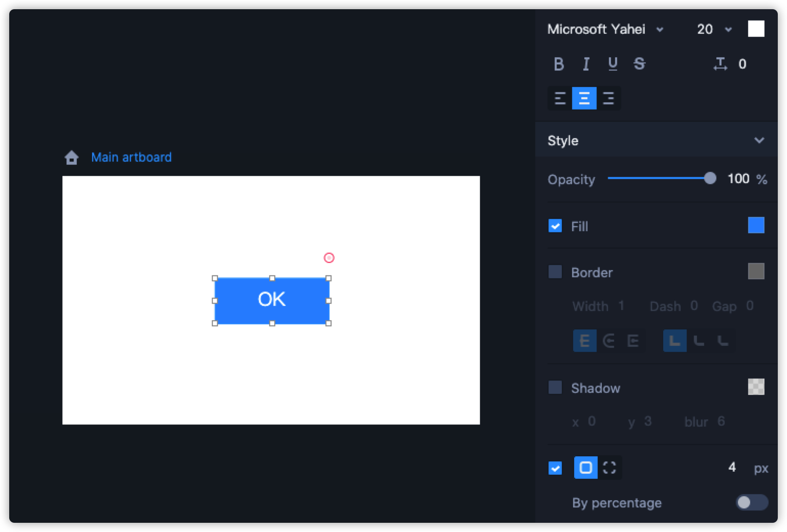Go to the Main artboard link
The height and width of the screenshot is (532, 787).
(x=132, y=157)
